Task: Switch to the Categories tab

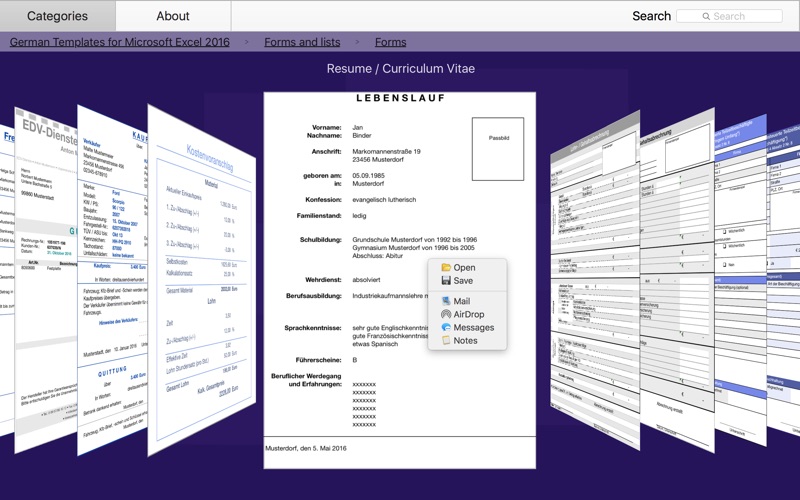Action: (x=58, y=16)
